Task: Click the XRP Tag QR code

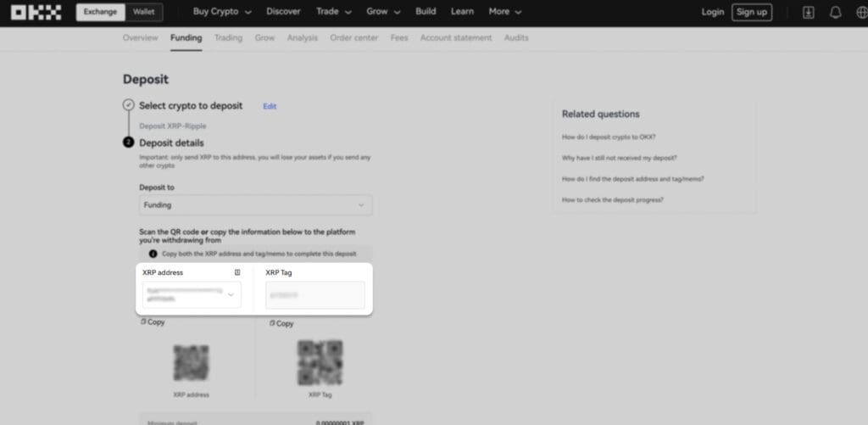Action: tap(320, 363)
